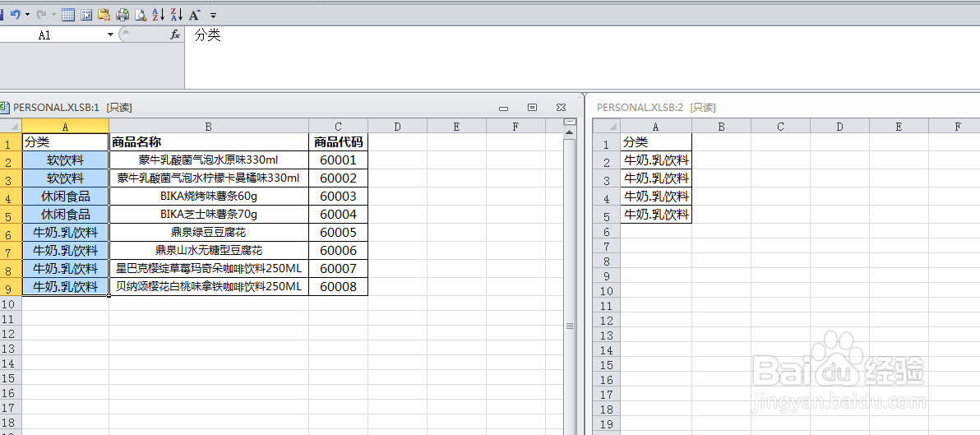
Task: Select column E header in PERSONAL.XLSB:2
Action: pos(898,127)
